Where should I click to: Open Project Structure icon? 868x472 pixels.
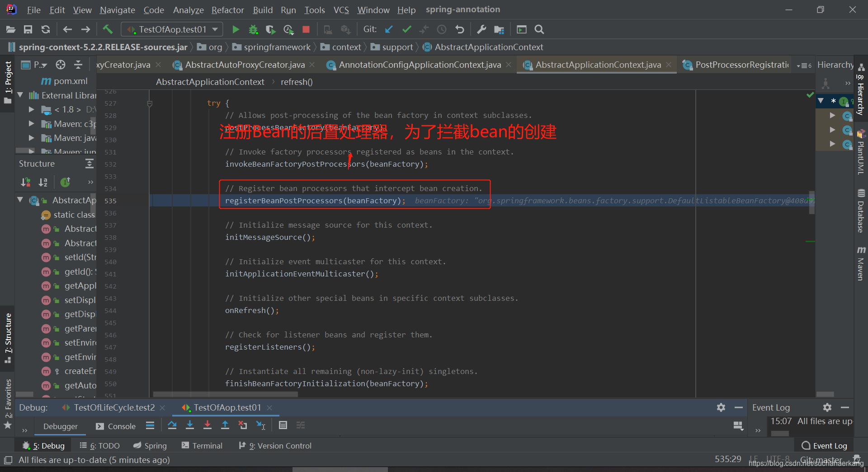499,29
